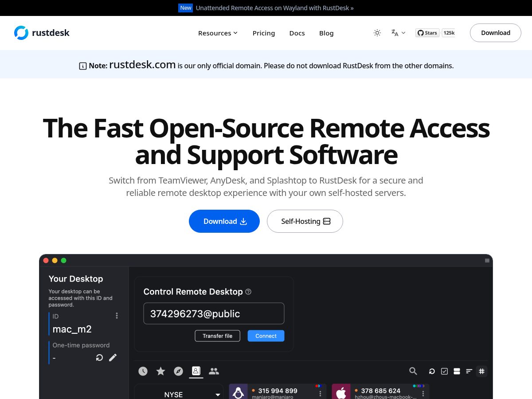Screen dimensions: 532x399
Task: Select the grid view hash icon
Action: [x=481, y=372]
